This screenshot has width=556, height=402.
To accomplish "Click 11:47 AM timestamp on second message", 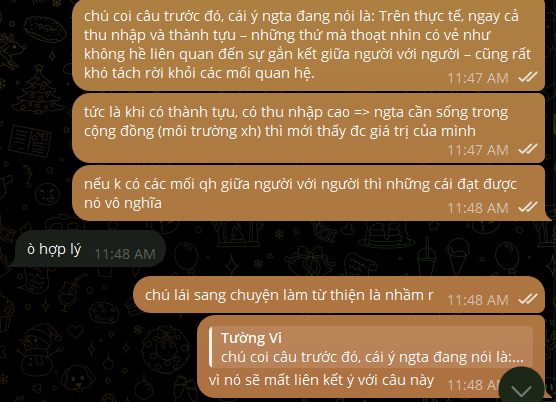I will point(478,150).
